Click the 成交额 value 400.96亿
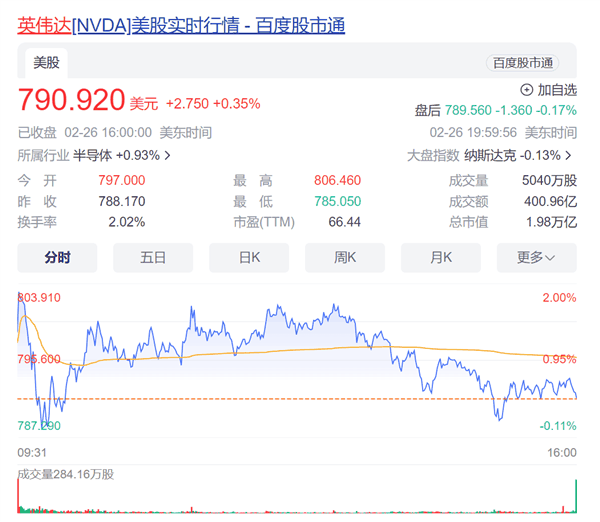The height and width of the screenshot is (522, 600). (551, 201)
